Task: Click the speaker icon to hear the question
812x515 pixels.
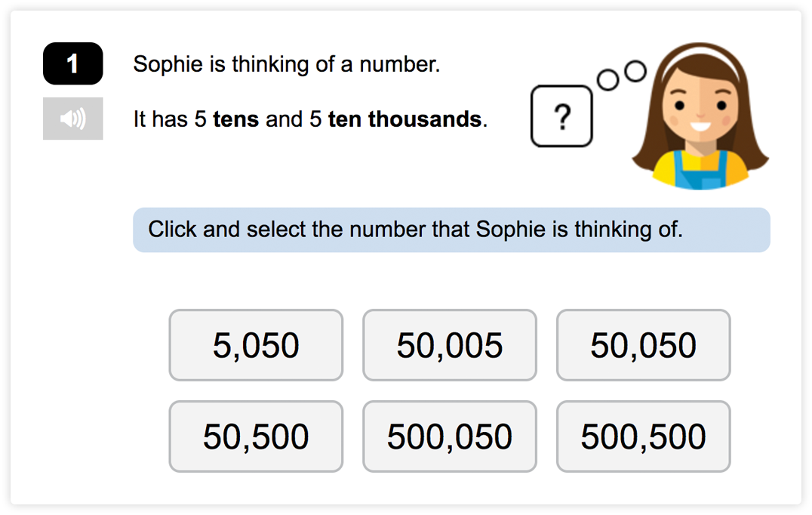Action: coord(72,118)
